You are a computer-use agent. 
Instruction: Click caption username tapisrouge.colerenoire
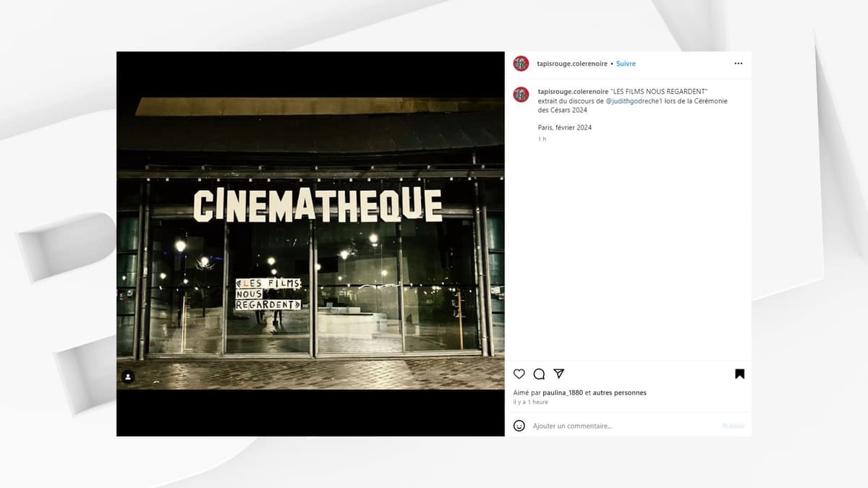(573, 90)
